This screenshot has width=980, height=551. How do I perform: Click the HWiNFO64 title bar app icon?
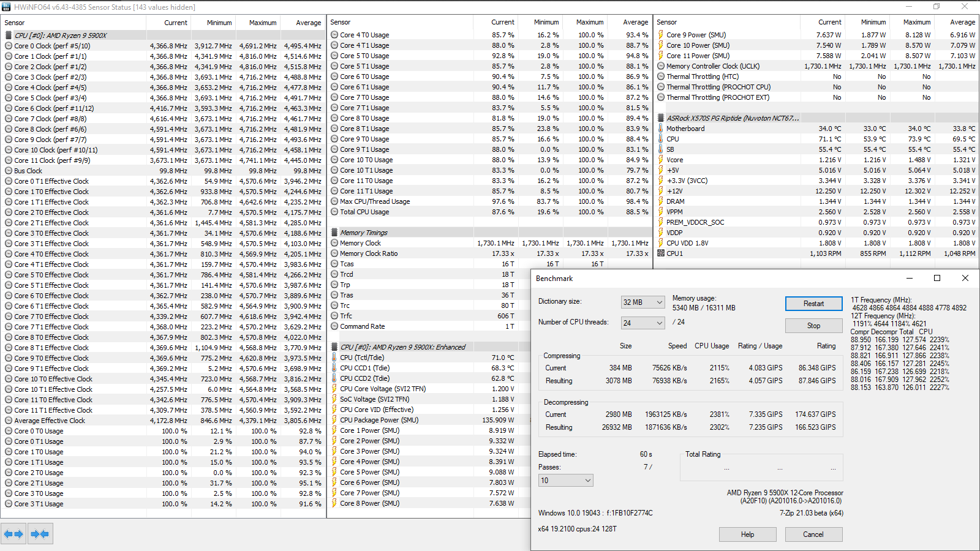[x=6, y=7]
